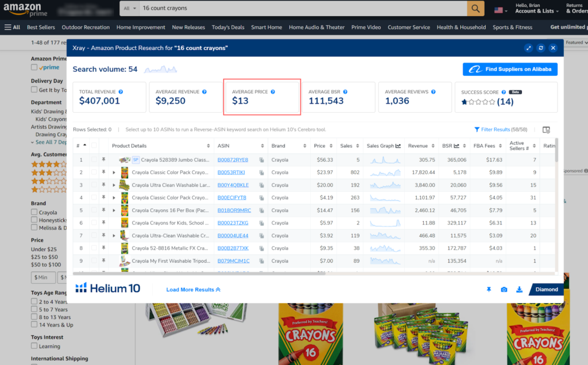
Task: Refresh the Xray results
Action: tap(541, 48)
